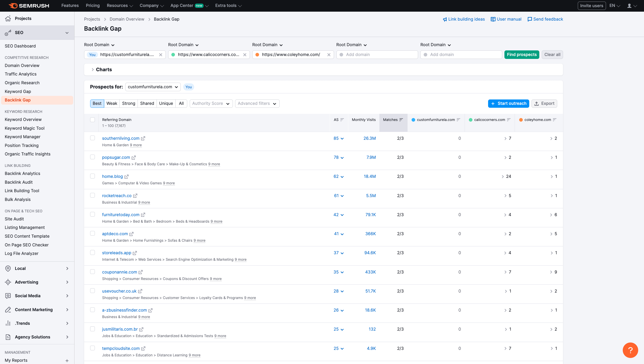Click the orange coleyhome.com color dot
Screen dimensions: 644x364
pyautogui.click(x=521, y=120)
